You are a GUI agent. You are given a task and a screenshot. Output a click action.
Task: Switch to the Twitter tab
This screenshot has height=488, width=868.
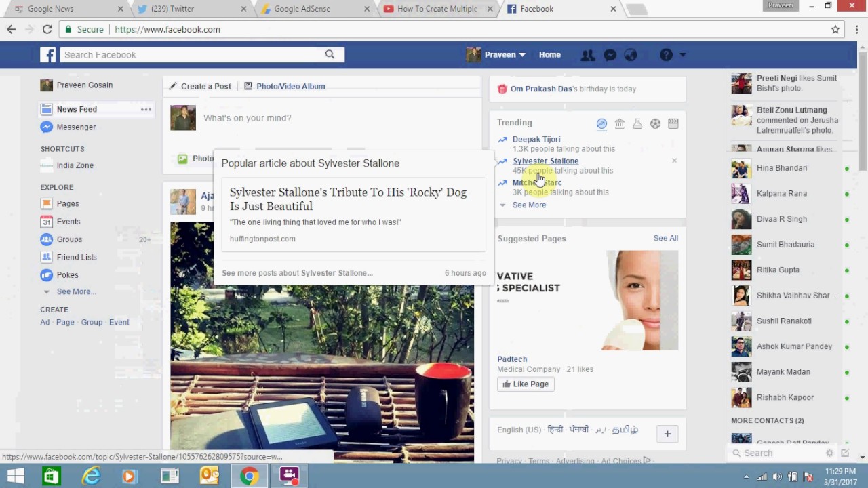click(192, 9)
